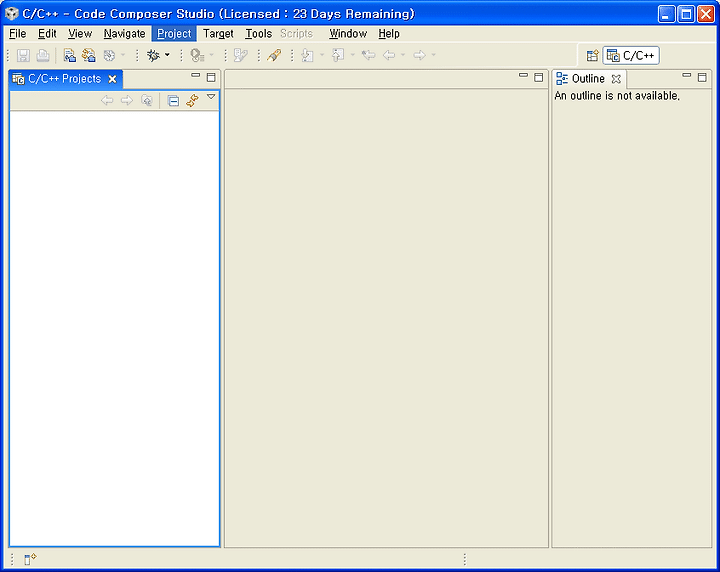
Task: Close the C/C++ Projects view
Action: pos(112,79)
